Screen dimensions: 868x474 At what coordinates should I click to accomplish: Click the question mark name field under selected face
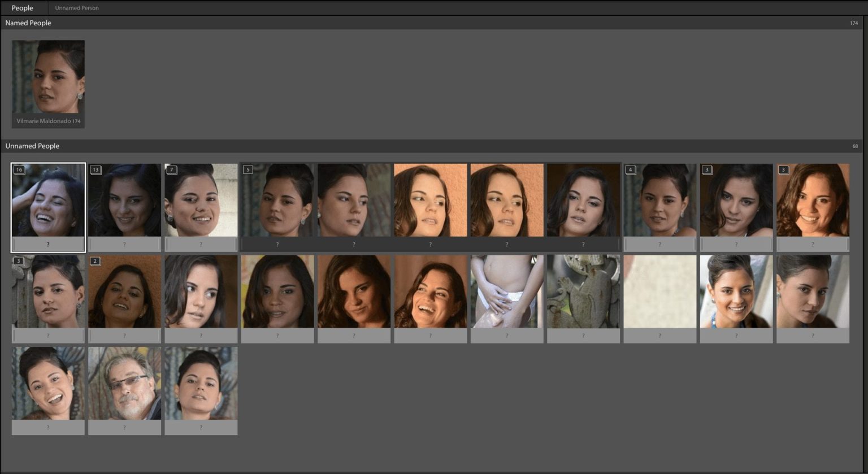[48, 244]
